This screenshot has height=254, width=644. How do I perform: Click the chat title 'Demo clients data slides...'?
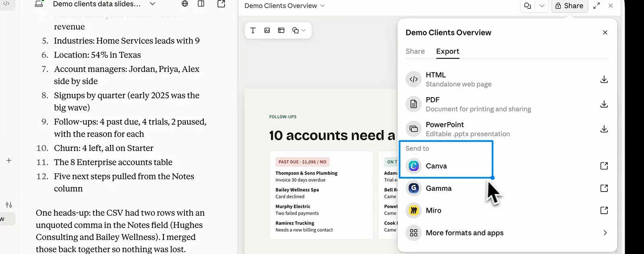point(97,4)
